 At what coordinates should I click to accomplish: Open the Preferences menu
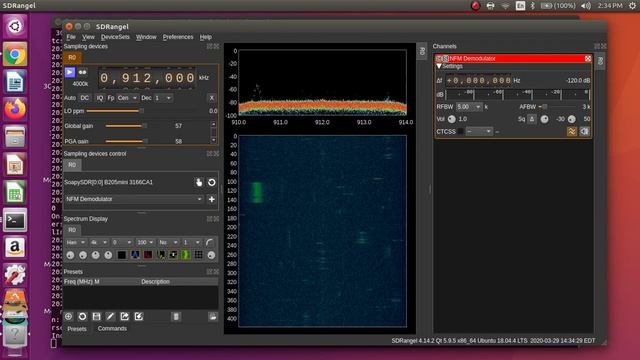[x=178, y=37]
